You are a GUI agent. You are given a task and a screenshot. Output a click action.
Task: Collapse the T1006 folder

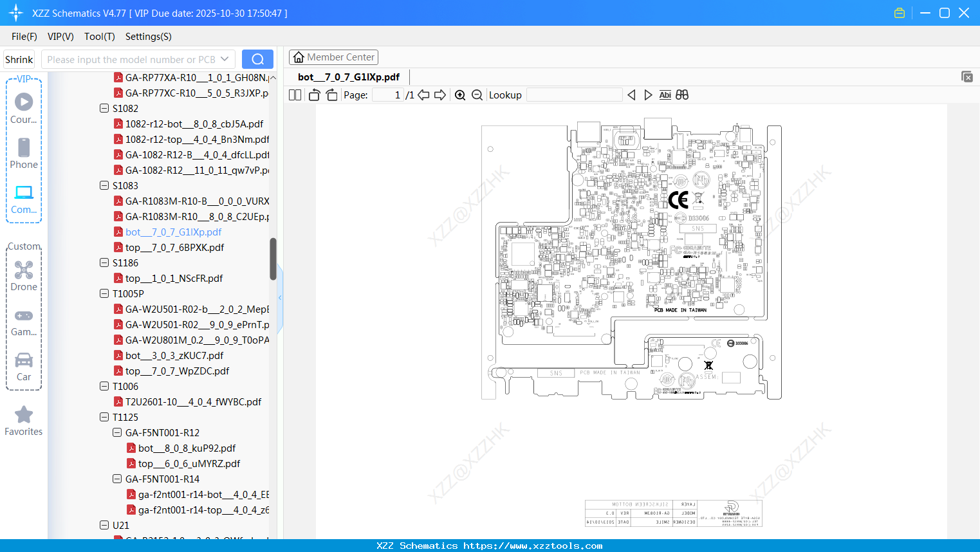[x=104, y=386]
